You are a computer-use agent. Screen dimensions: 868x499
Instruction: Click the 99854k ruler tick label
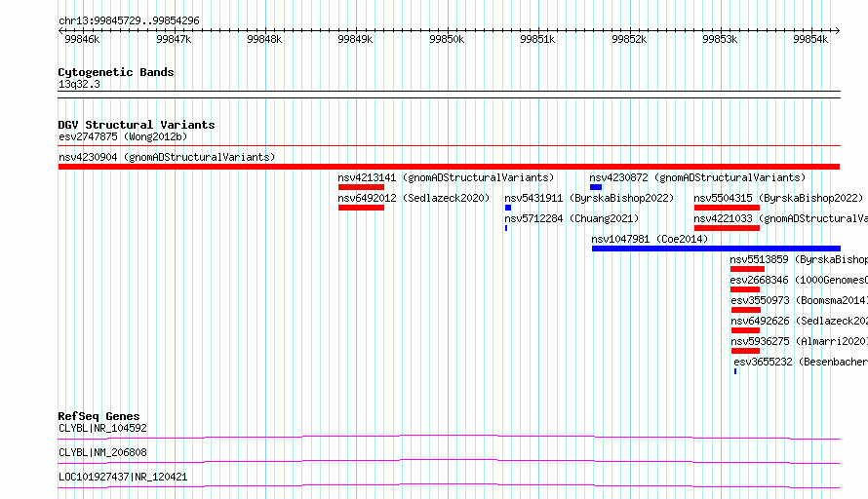point(810,39)
